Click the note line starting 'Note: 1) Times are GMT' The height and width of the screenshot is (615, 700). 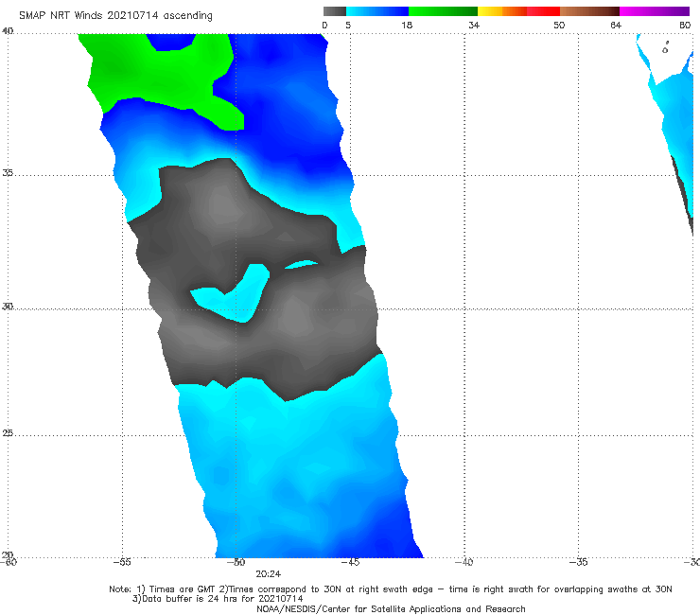click(x=391, y=589)
